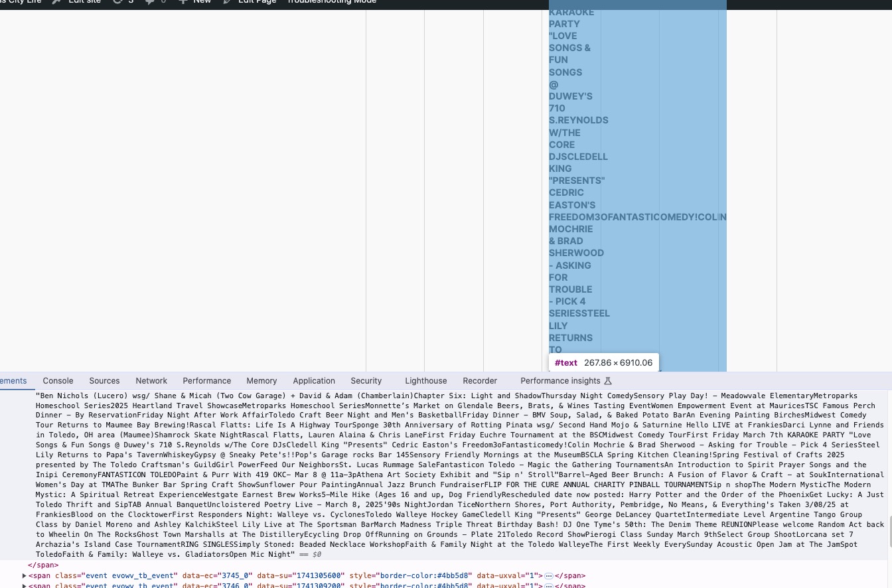Go to the Memory panel
This screenshot has width=892, height=588.
[261, 381]
